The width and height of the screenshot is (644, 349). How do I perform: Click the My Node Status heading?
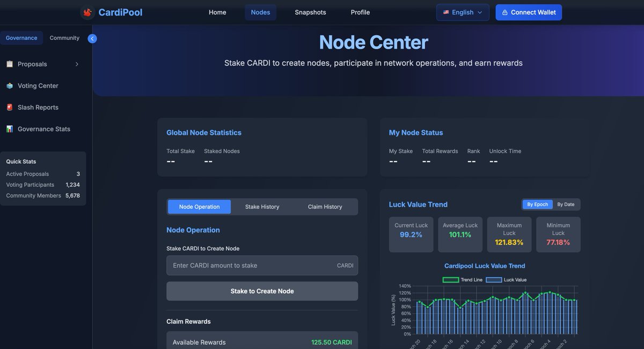tap(416, 133)
